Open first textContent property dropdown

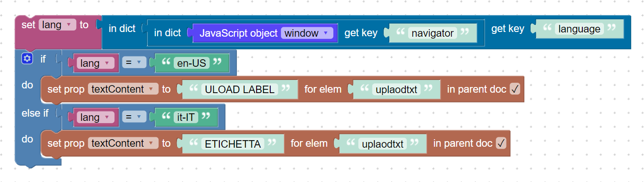[x=123, y=89]
